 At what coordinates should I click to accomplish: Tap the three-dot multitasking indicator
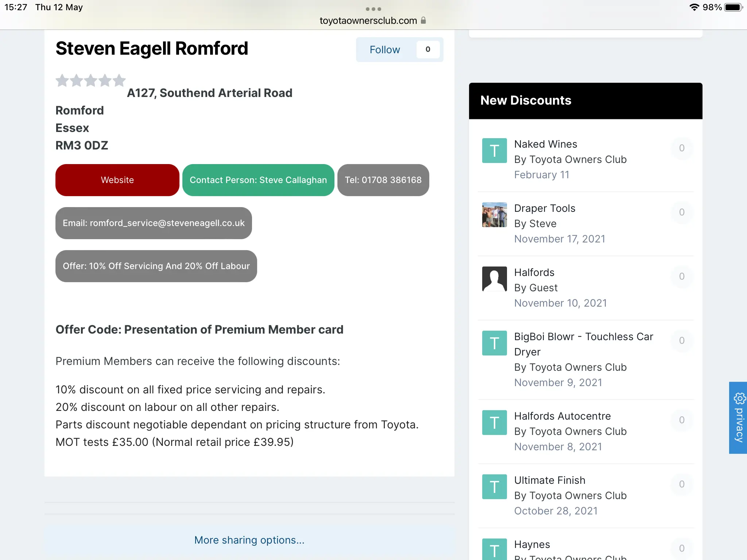pos(373,9)
